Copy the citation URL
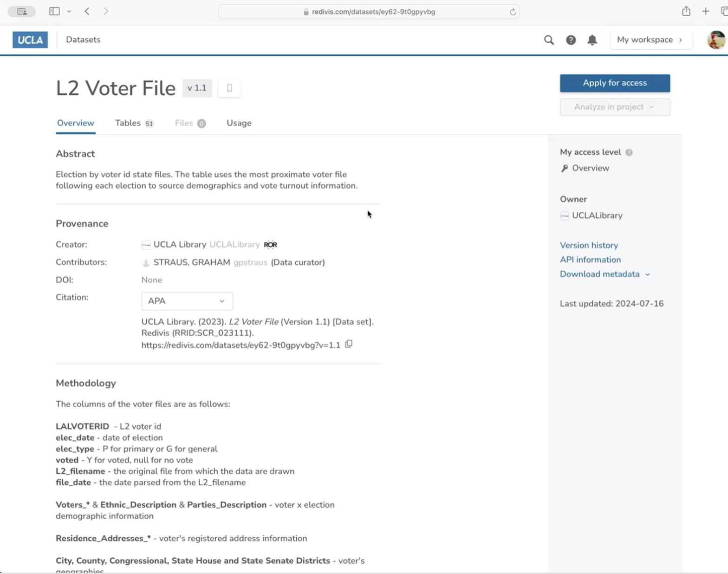Screen dimensions: 728x574 point(349,344)
